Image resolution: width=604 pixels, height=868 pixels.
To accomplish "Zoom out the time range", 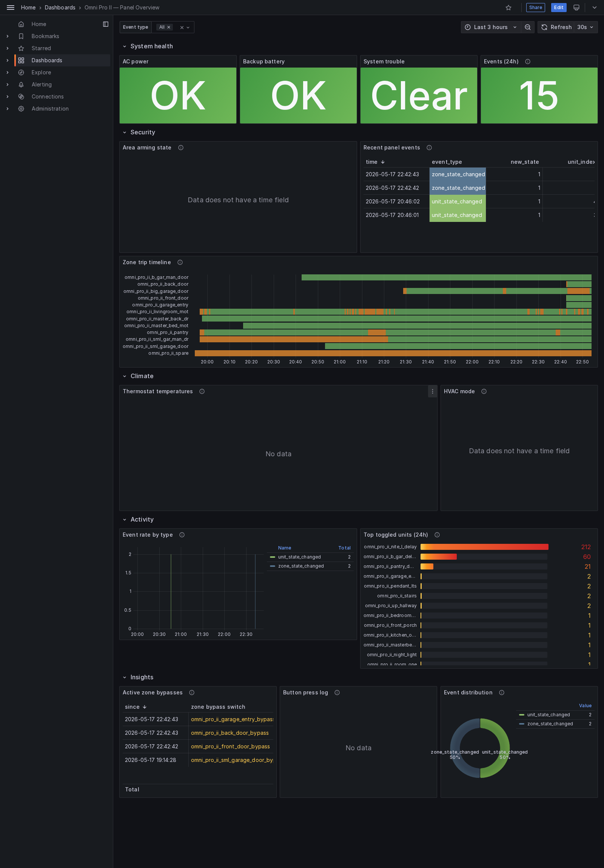I will click(528, 27).
